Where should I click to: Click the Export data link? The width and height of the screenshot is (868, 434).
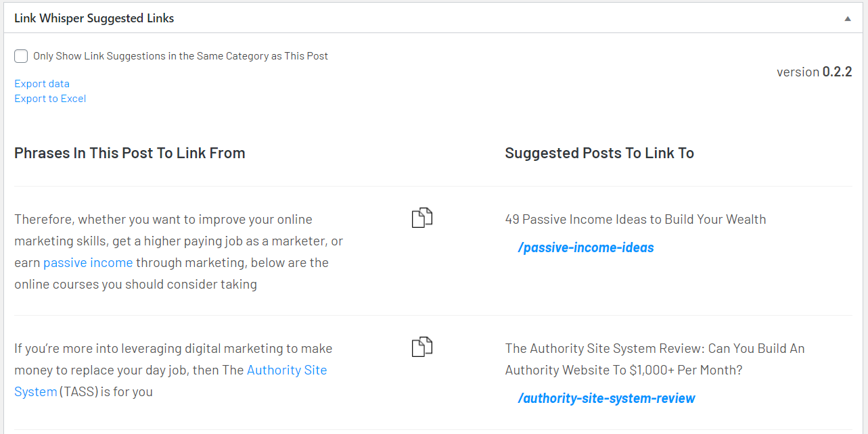point(41,83)
